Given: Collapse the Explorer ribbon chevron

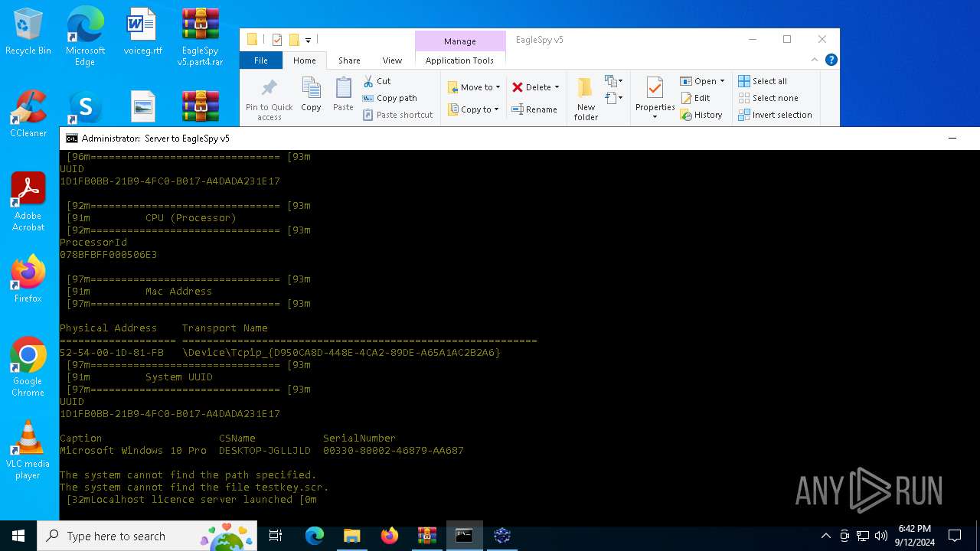Looking at the screenshot, I should 815,60.
